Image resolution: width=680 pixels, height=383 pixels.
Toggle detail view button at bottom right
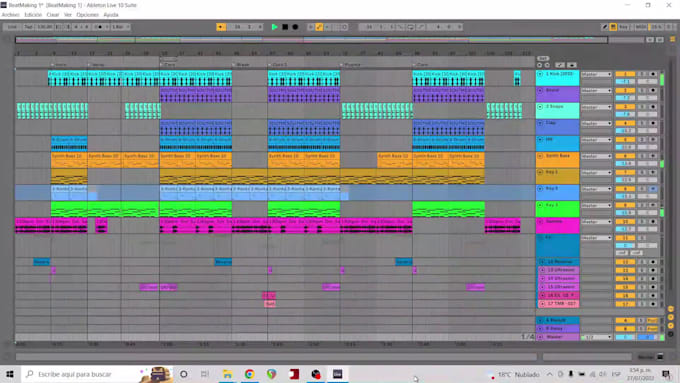point(660,357)
